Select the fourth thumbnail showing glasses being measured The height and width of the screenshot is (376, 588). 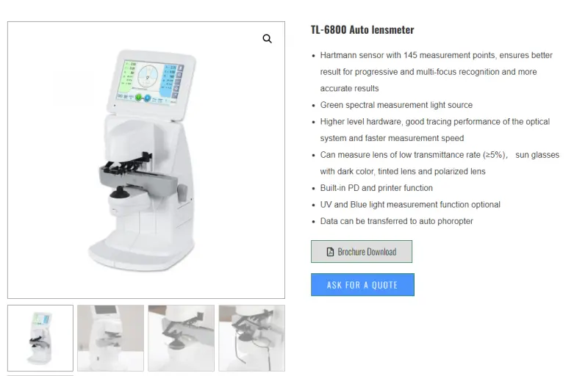[x=251, y=338]
